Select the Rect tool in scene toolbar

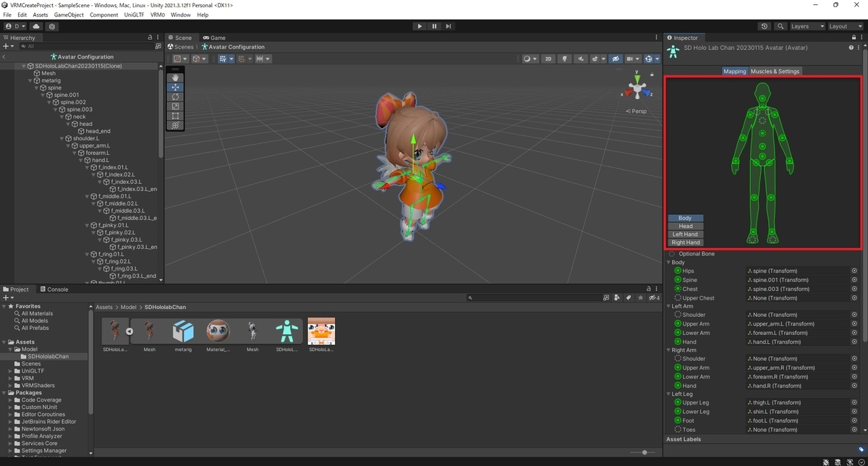point(175,116)
